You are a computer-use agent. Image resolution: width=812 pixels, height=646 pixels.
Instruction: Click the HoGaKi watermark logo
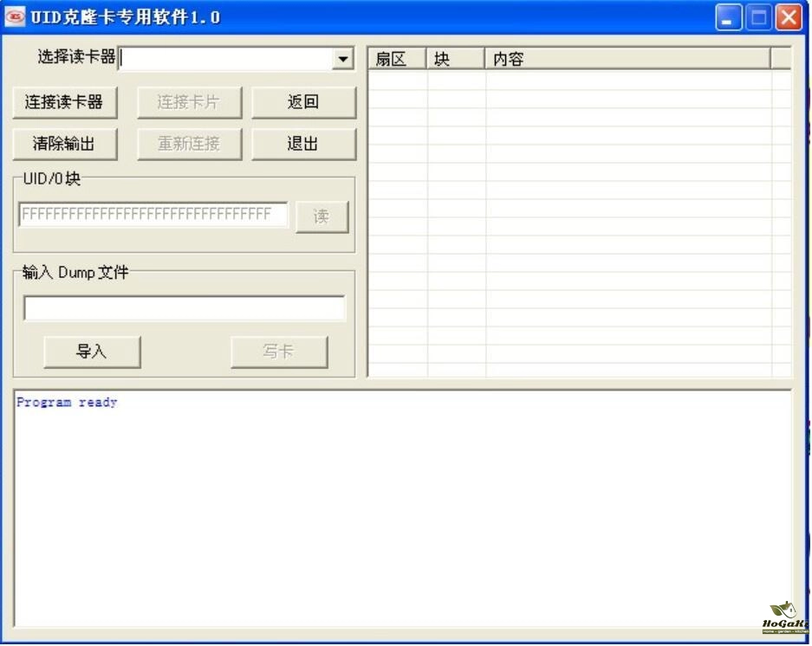[x=784, y=617]
